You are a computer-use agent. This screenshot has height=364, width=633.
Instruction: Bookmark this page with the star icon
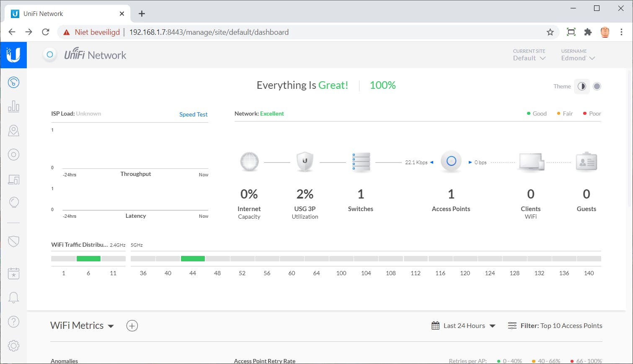click(550, 32)
